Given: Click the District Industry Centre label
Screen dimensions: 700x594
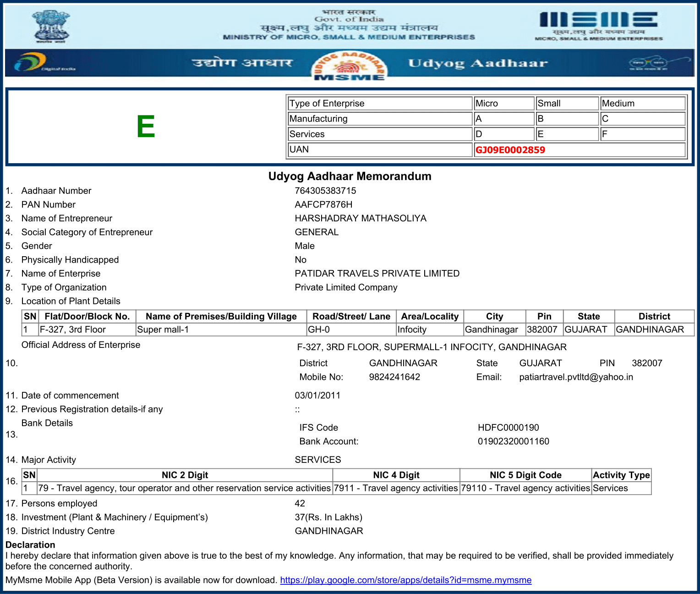Looking at the screenshot, I should click(68, 531).
